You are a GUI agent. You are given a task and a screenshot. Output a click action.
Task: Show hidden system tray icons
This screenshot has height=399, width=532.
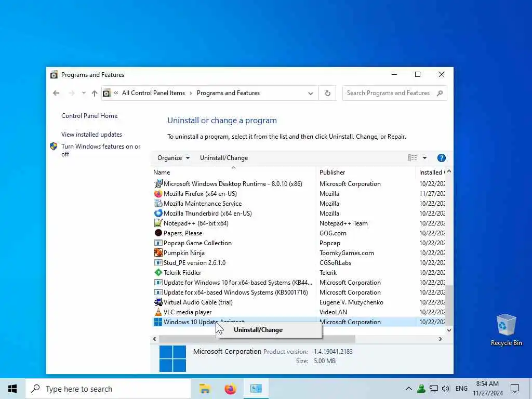408,389
